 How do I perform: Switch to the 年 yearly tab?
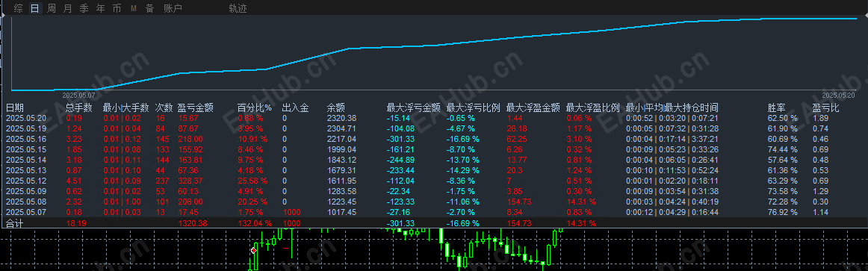click(100, 8)
